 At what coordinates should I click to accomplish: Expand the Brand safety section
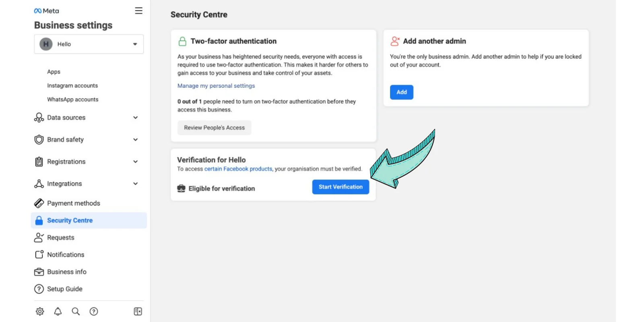pyautogui.click(x=135, y=140)
